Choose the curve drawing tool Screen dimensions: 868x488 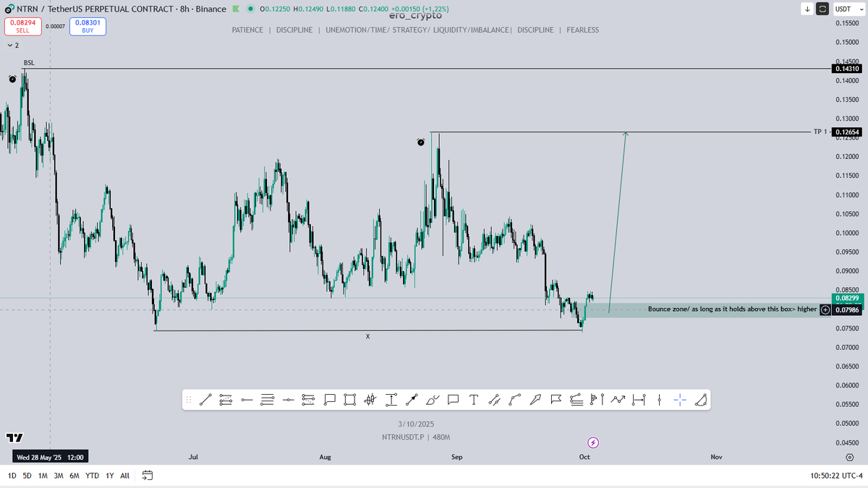(x=514, y=399)
